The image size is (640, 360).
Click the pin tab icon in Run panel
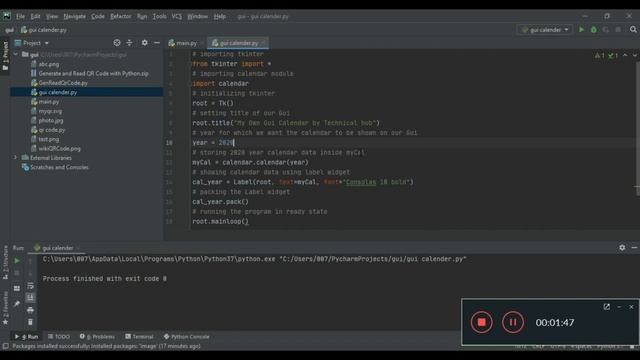click(x=17, y=304)
